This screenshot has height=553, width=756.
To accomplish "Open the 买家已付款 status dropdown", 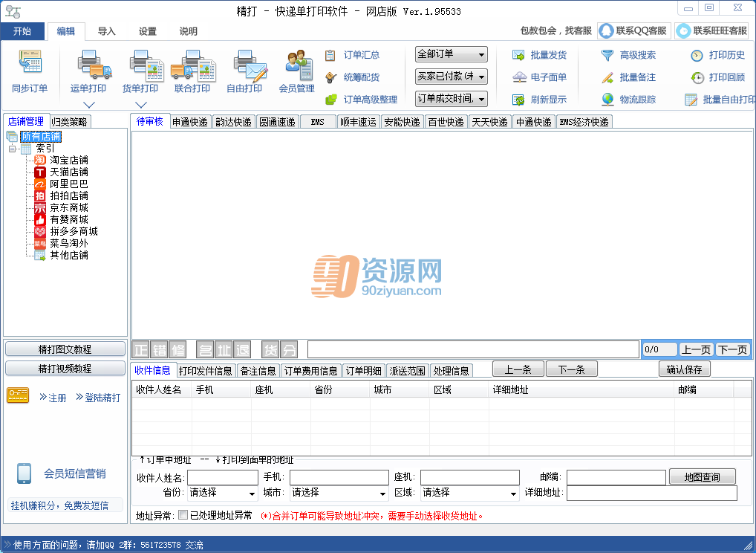I will [452, 77].
